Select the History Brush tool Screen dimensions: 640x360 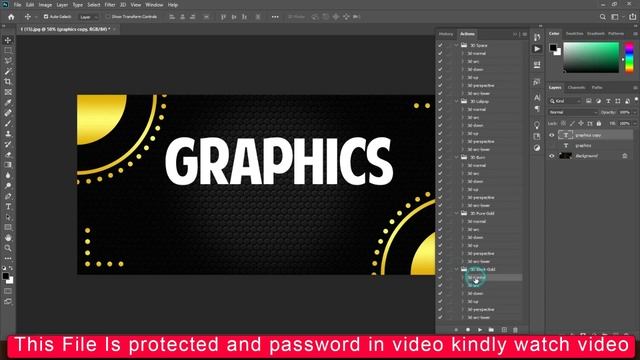coord(8,144)
